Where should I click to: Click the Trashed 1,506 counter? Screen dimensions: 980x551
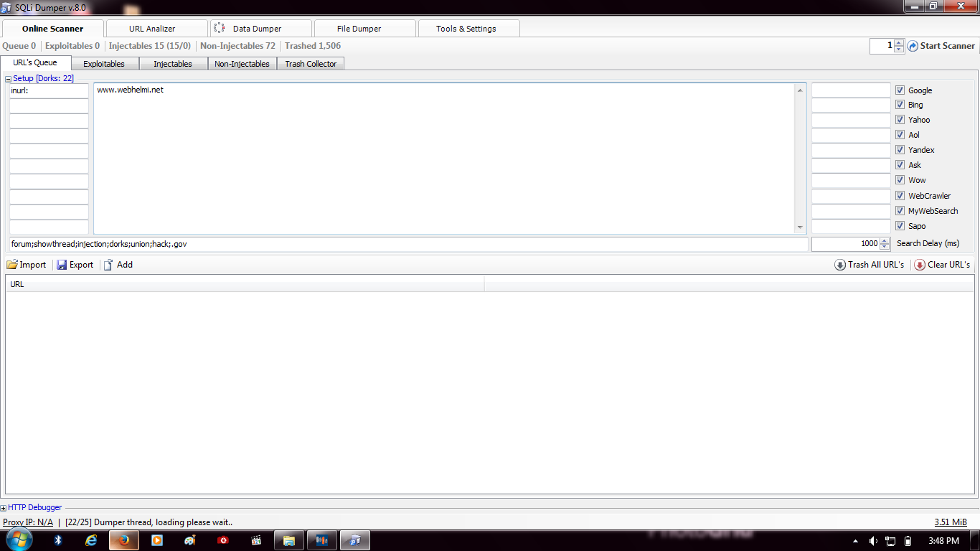click(x=313, y=46)
